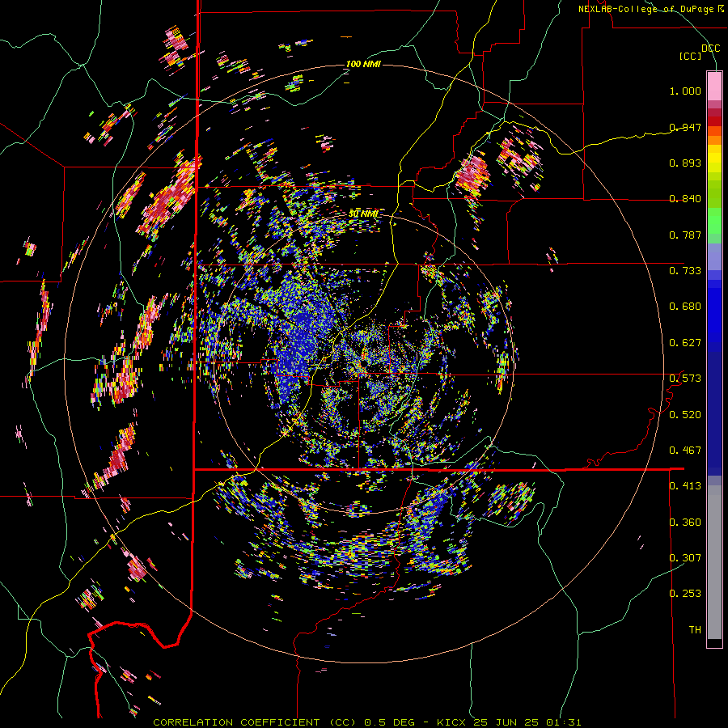This screenshot has width=728, height=728.
Task: Select the 0.680 legend value
Action: pos(685,307)
